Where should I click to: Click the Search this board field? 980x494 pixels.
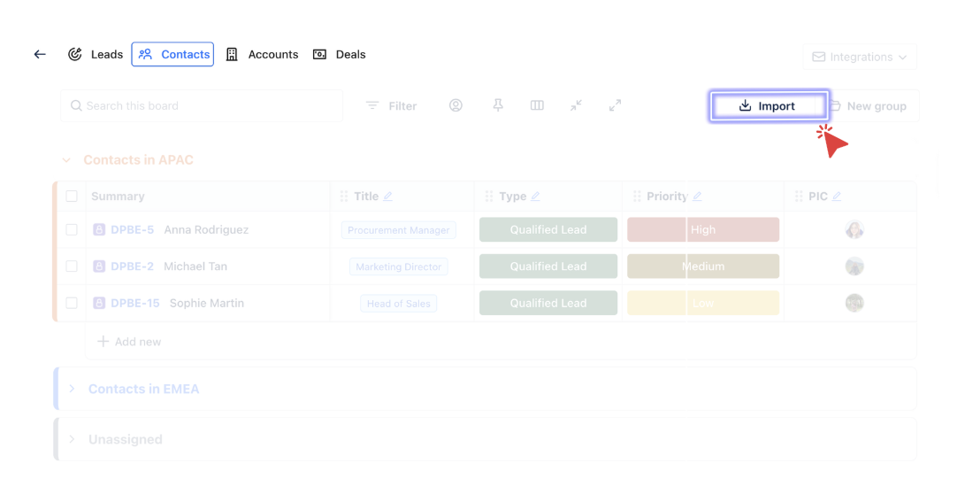[202, 105]
